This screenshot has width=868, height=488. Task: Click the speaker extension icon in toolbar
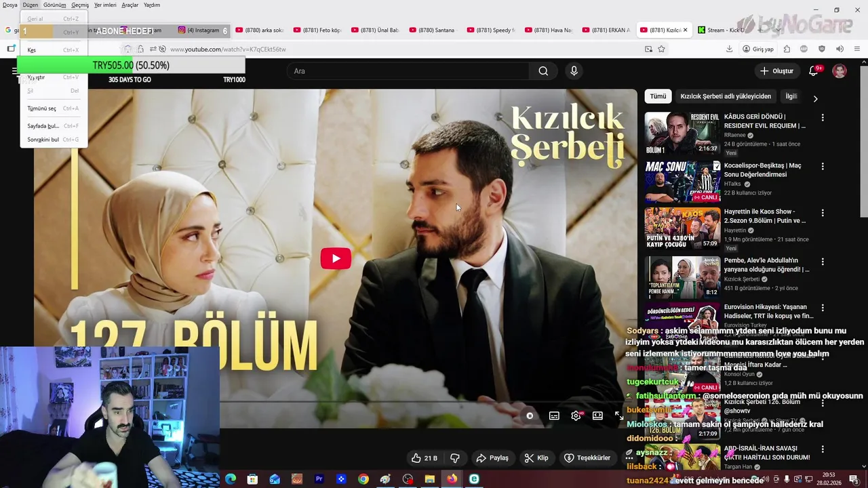840,49
